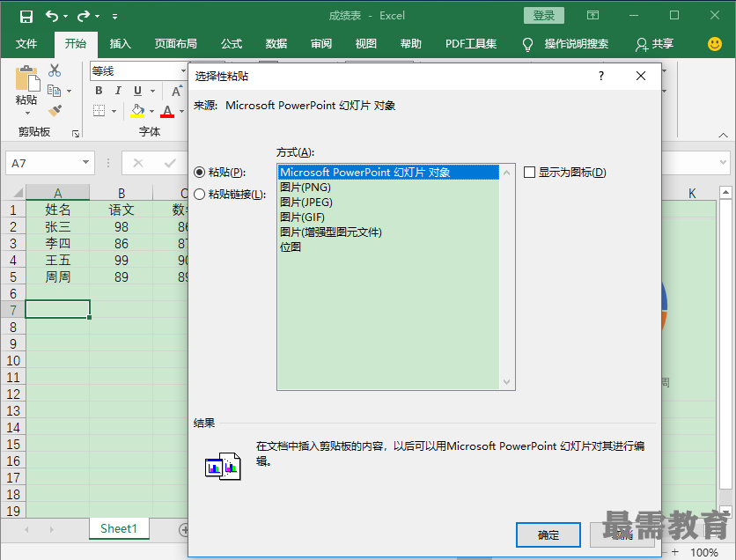736x560 pixels.
Task: Click the Select All corner triangle
Action: pyautogui.click(x=18, y=193)
